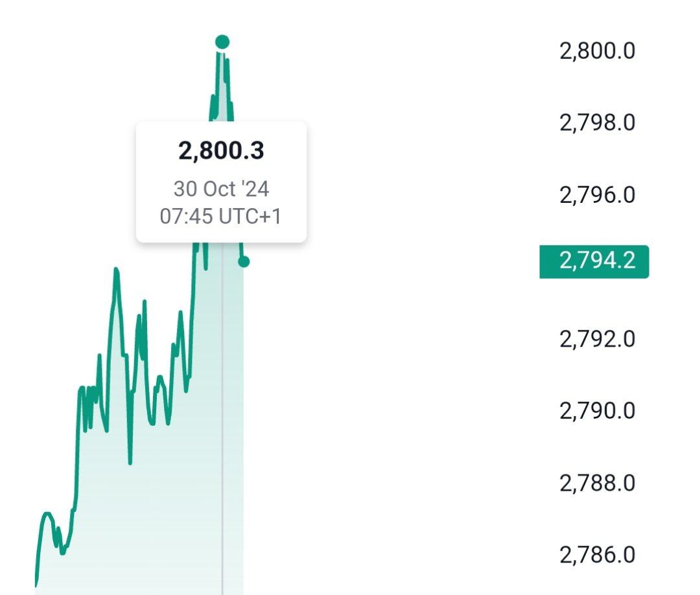
Task: Click the green 2,794.2 current price badge
Action: (594, 262)
